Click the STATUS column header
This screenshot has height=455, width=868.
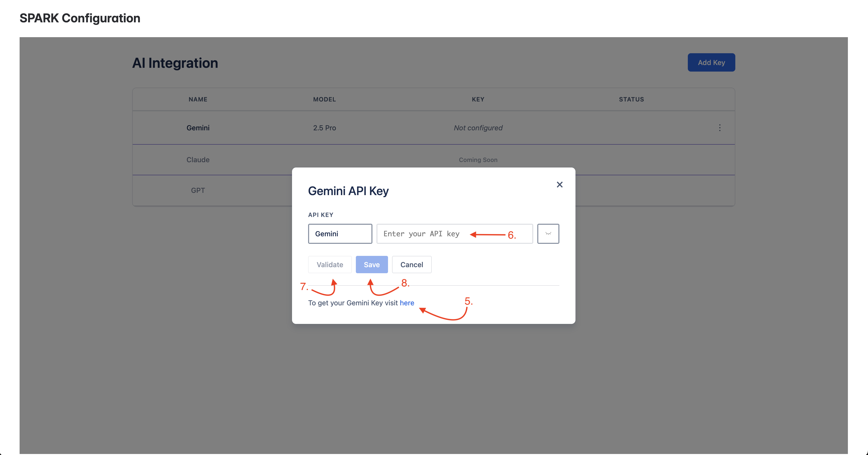point(631,99)
